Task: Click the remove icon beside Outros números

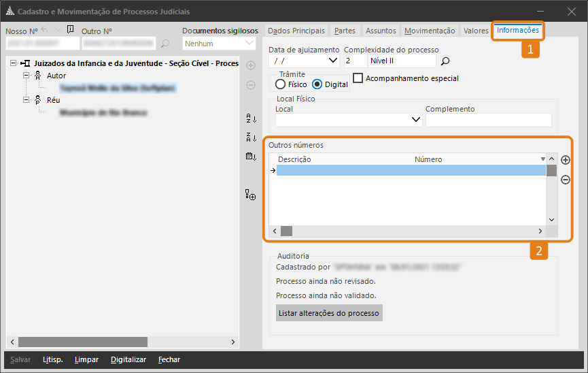Action: click(565, 180)
